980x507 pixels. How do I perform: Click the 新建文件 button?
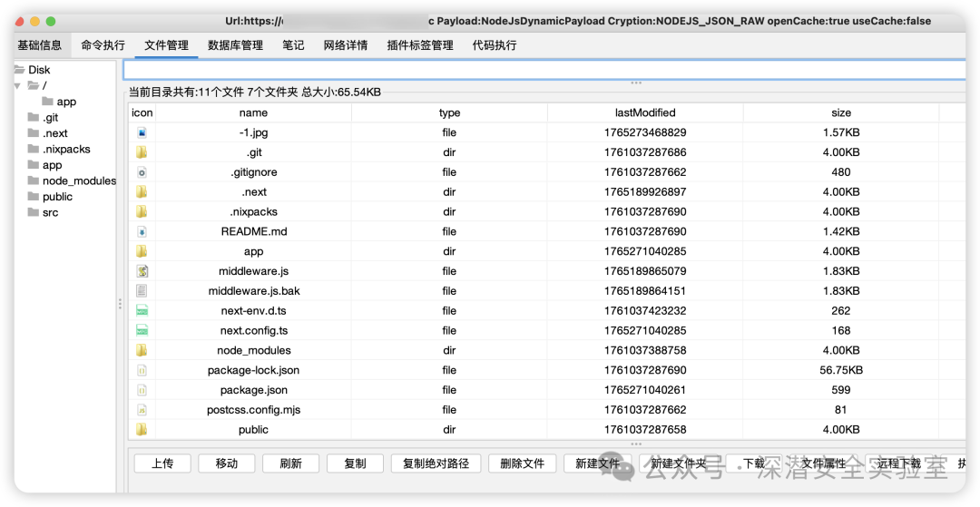click(x=597, y=463)
